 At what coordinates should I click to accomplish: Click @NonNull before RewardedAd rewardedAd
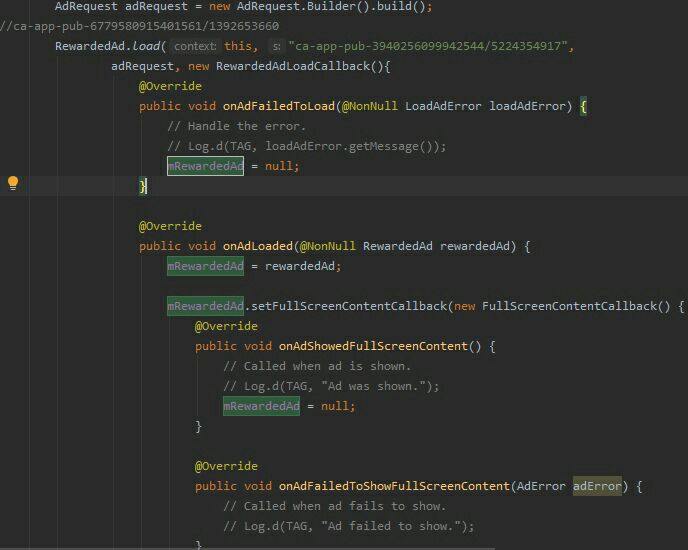[x=327, y=246]
